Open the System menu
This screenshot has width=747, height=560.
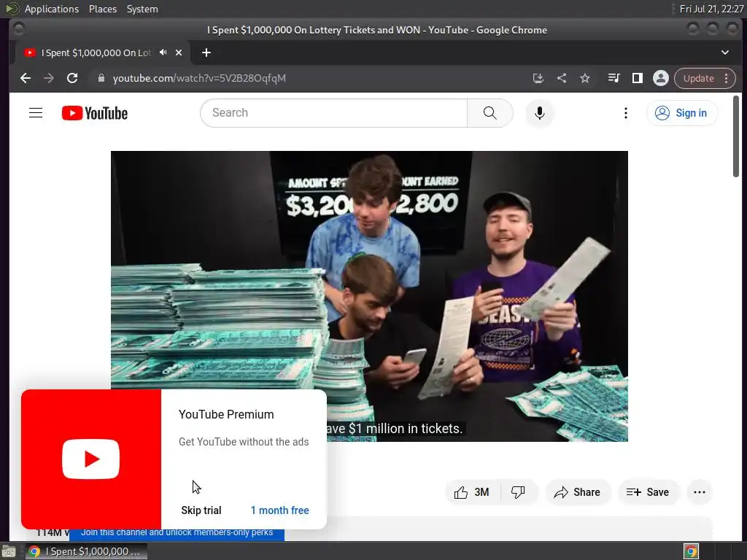(x=142, y=9)
